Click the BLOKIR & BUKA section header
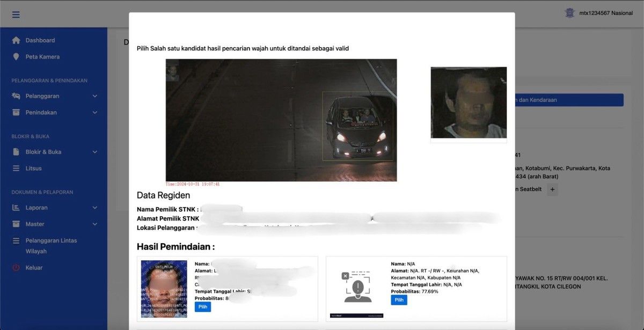 [x=31, y=136]
